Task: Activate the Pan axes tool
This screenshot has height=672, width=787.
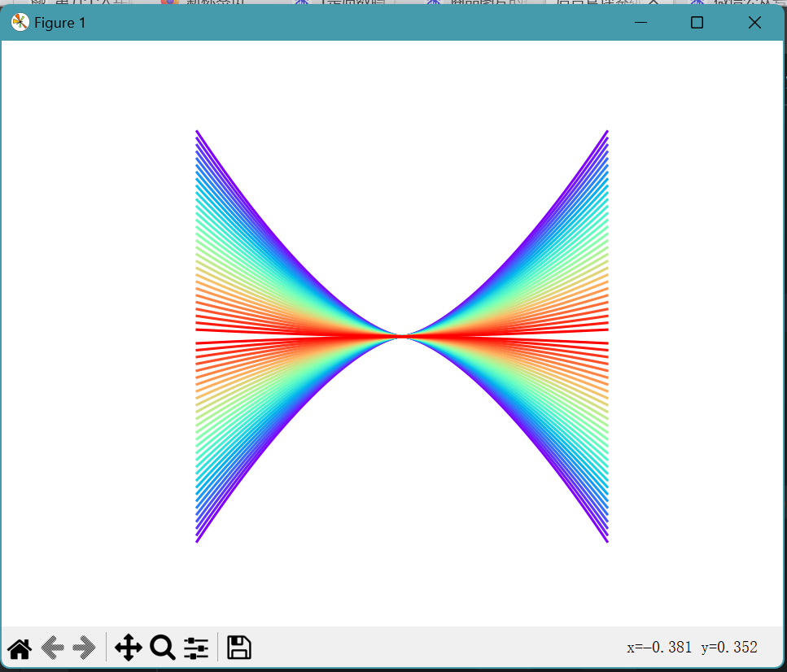Action: (x=129, y=648)
